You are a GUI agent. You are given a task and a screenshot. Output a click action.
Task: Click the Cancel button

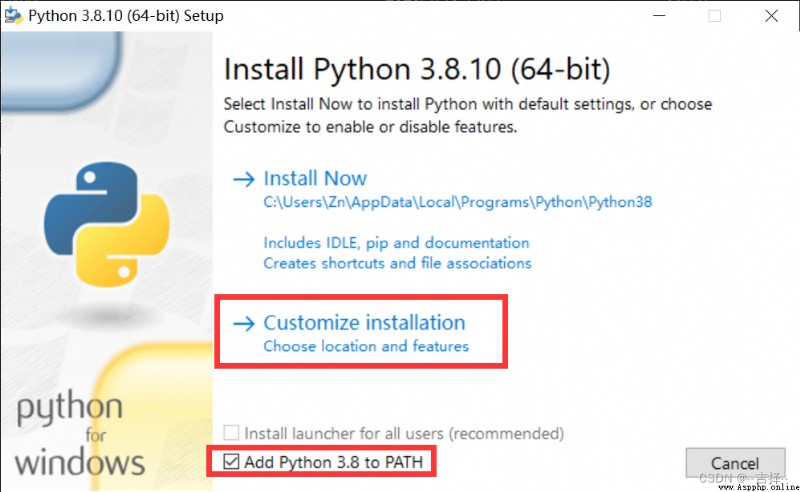pyautogui.click(x=735, y=463)
